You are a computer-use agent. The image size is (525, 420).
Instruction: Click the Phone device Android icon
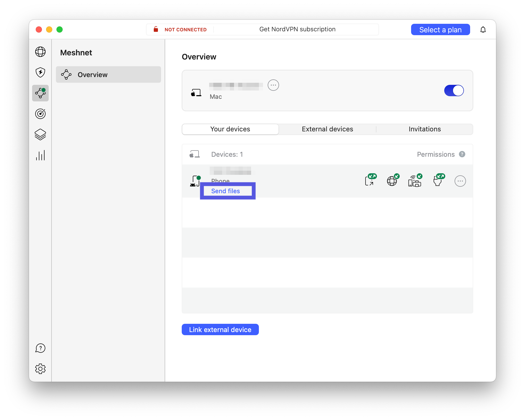[x=195, y=181]
